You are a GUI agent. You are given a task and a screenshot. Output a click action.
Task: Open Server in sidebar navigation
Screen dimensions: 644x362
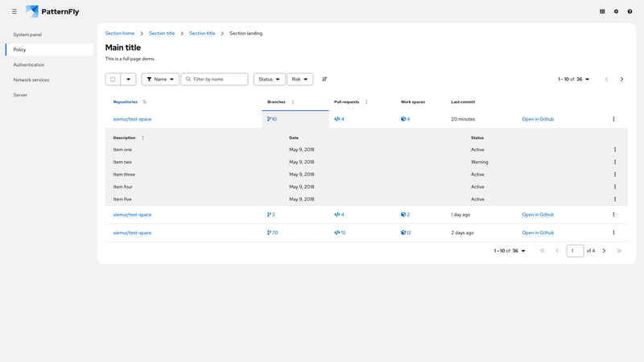point(49,95)
